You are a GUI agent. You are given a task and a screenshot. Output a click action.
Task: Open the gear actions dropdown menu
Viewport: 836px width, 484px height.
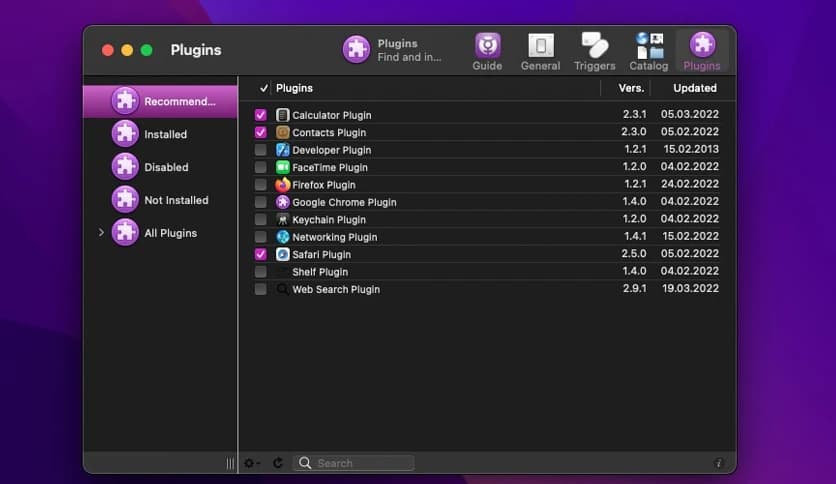[x=252, y=463]
